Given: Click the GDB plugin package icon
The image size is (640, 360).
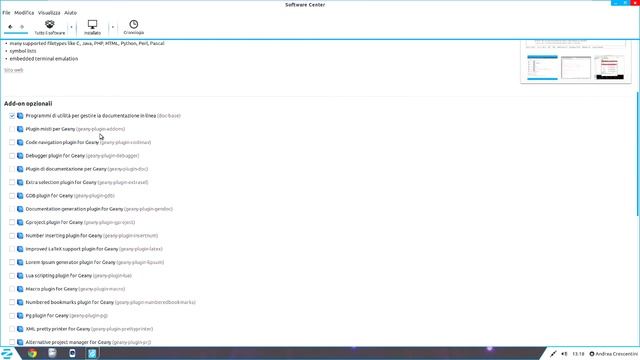Looking at the screenshot, I should (20, 196).
